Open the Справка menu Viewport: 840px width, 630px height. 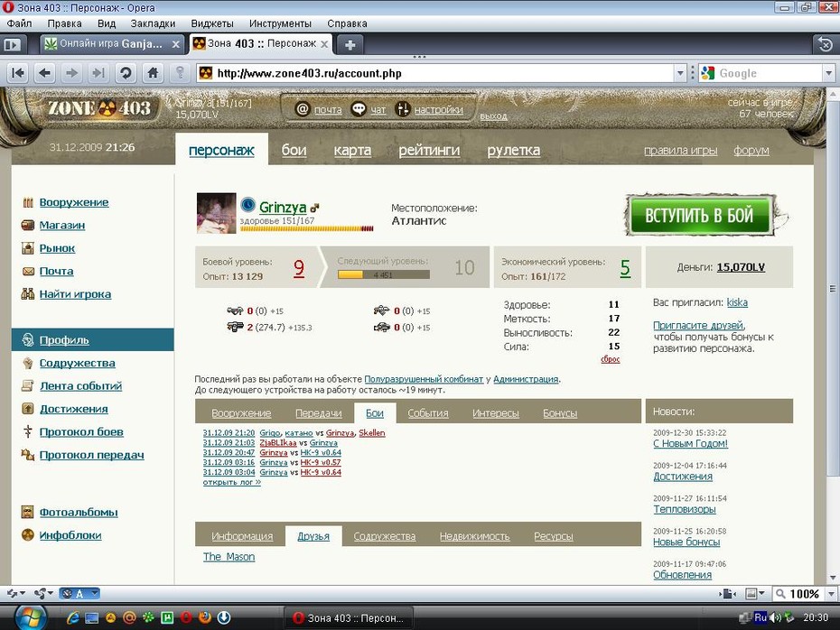point(347,23)
